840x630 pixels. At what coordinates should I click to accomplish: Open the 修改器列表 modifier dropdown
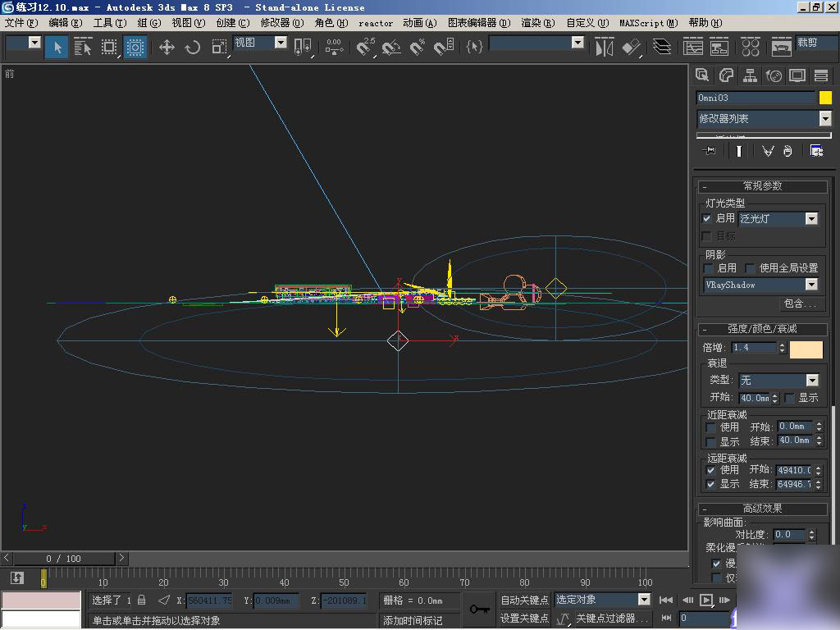(x=824, y=118)
